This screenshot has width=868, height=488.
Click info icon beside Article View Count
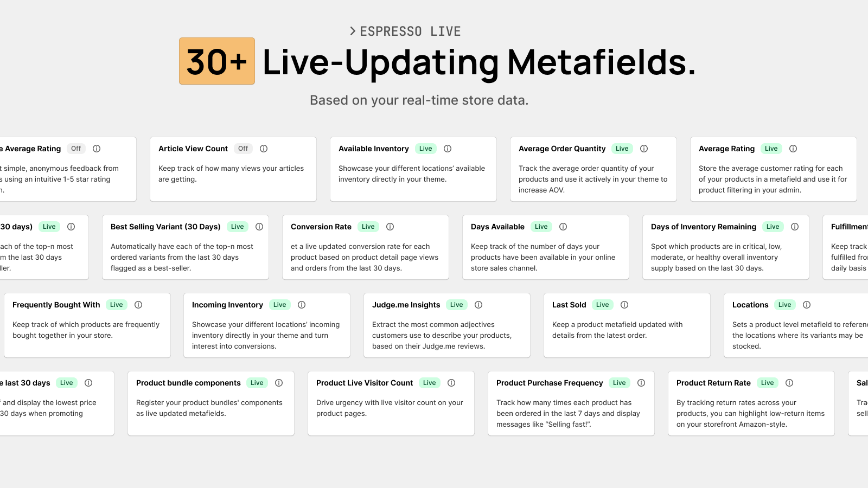pyautogui.click(x=264, y=149)
